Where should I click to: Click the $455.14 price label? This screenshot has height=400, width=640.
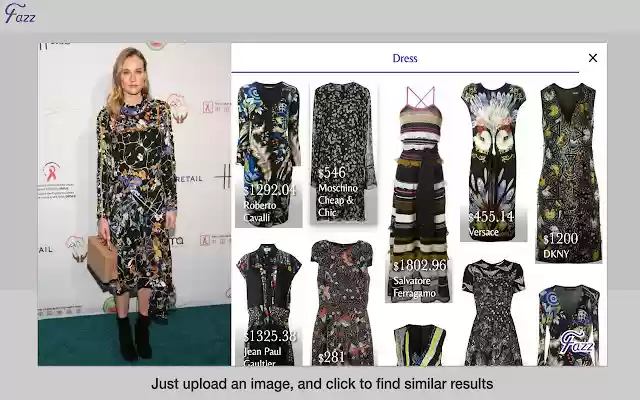point(491,217)
